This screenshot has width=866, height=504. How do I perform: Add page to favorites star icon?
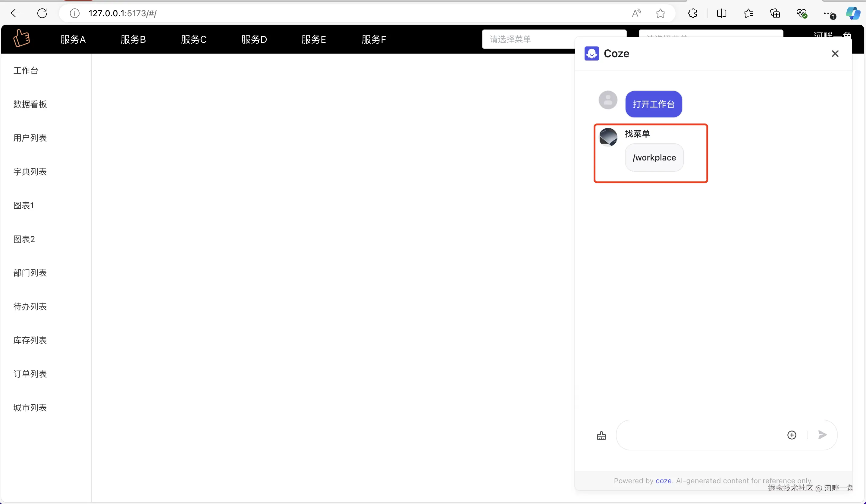point(660,13)
